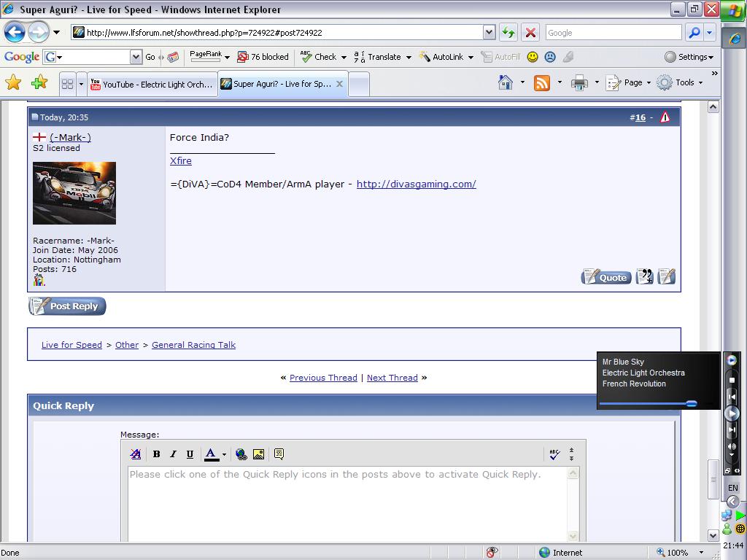Toggle Italic formatting in the editor
This screenshot has height=560, width=747.
pyautogui.click(x=173, y=454)
